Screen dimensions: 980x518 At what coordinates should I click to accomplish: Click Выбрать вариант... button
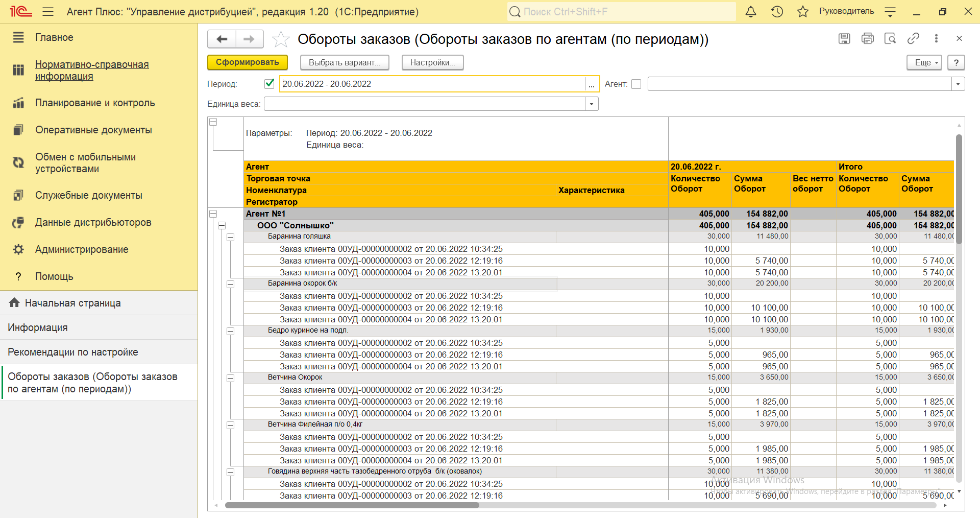(x=345, y=62)
